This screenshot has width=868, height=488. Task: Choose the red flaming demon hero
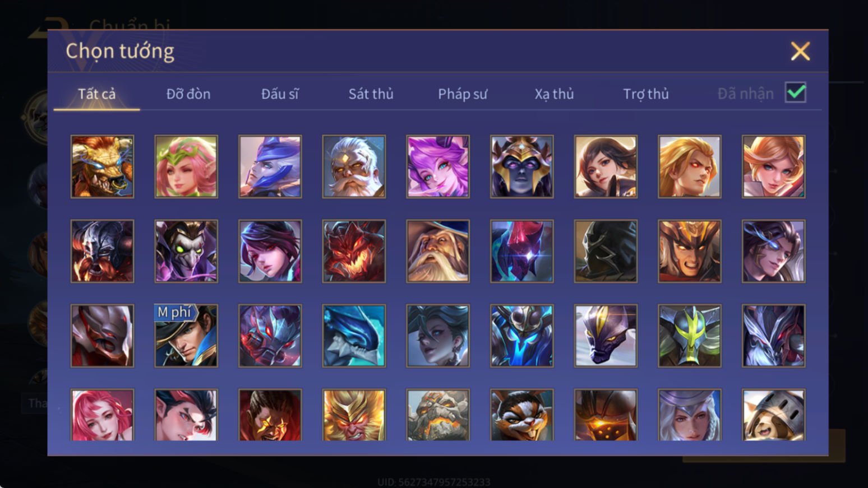[354, 251]
